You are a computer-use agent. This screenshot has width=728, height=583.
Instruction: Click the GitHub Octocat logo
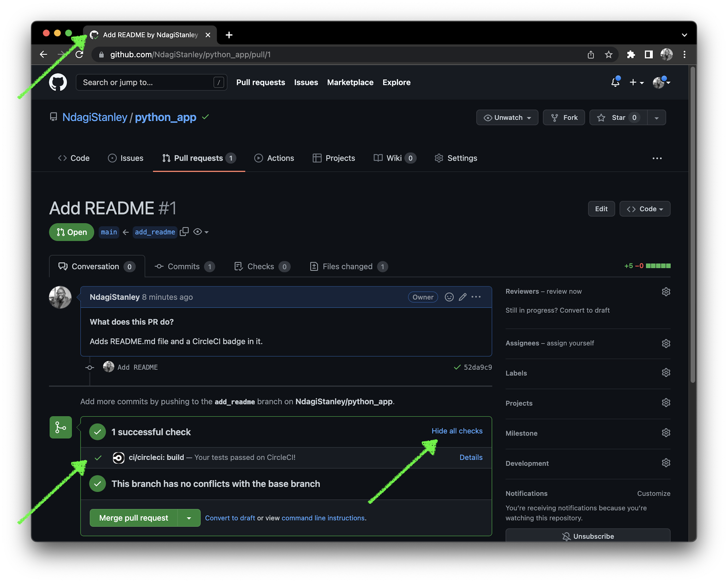[58, 82]
